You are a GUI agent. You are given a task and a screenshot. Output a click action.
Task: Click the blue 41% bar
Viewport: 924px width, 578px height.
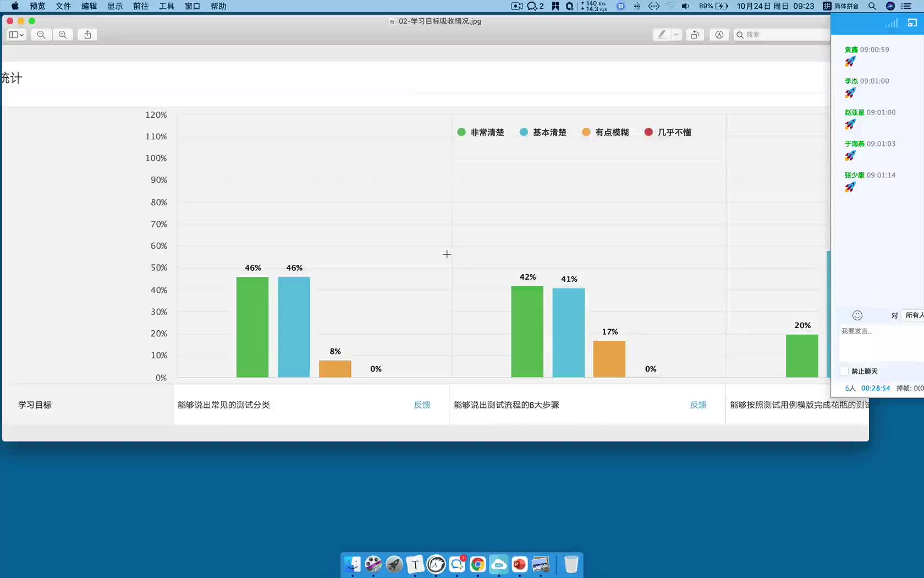[x=568, y=332]
